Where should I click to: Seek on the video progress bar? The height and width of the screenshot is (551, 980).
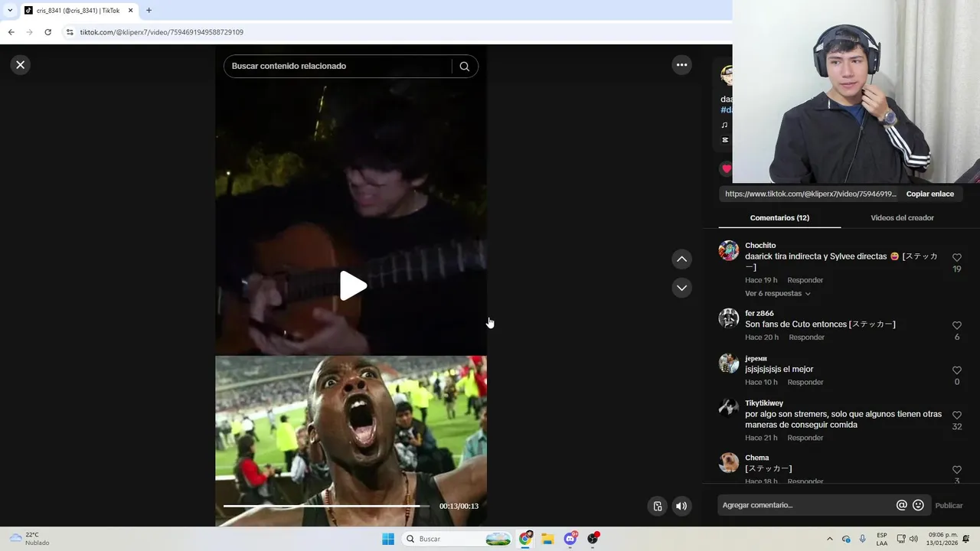[326, 506]
